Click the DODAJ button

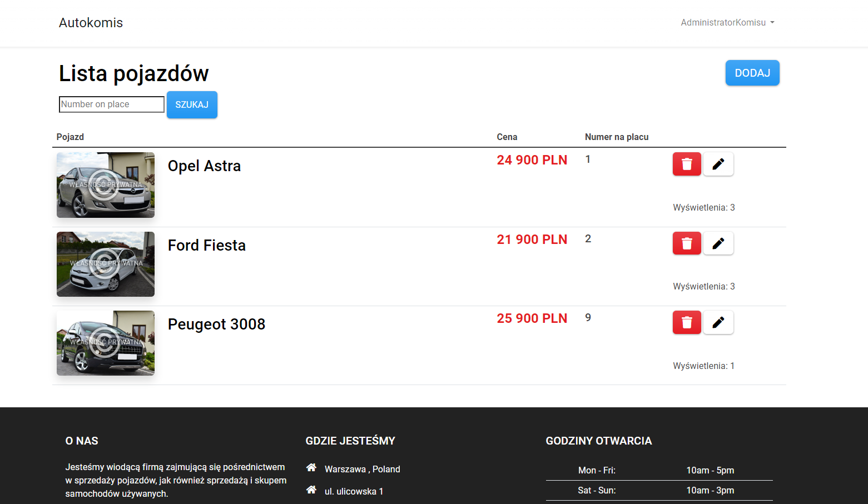[x=752, y=73]
